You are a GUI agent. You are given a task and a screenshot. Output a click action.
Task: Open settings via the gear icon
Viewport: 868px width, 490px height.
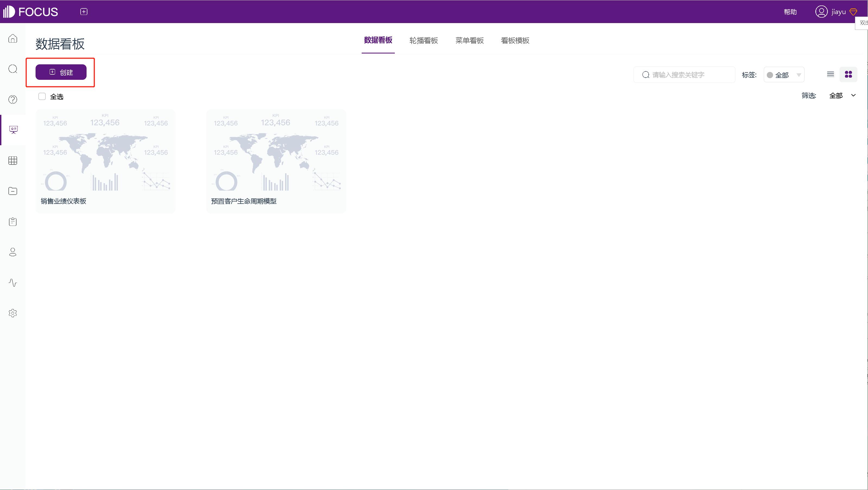(12, 313)
